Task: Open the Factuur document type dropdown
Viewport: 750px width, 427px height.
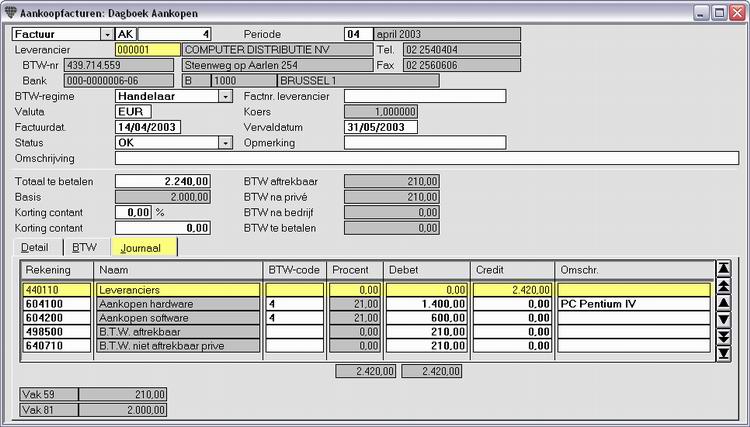Action: (x=107, y=34)
